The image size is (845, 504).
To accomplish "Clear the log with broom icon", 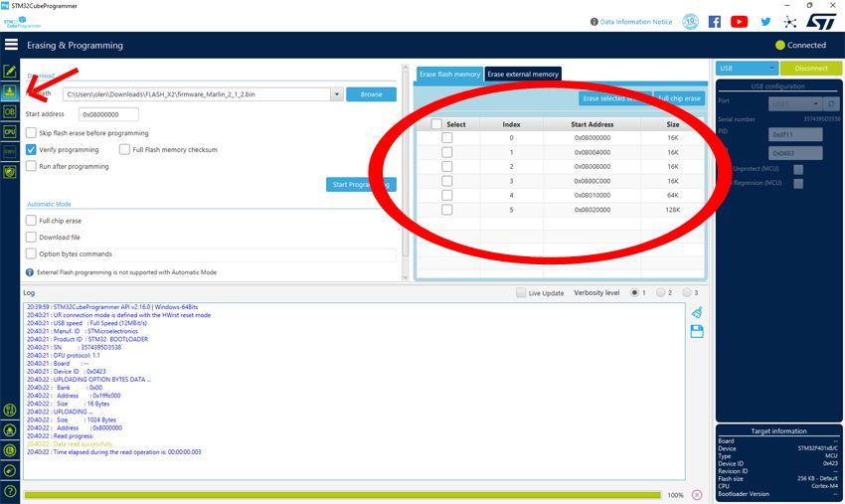I will pyautogui.click(x=697, y=312).
